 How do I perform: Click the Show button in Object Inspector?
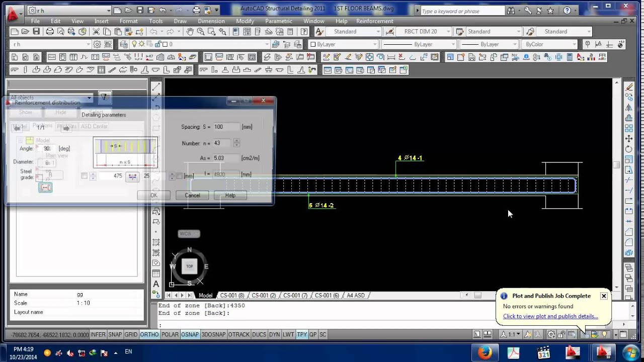25,112
